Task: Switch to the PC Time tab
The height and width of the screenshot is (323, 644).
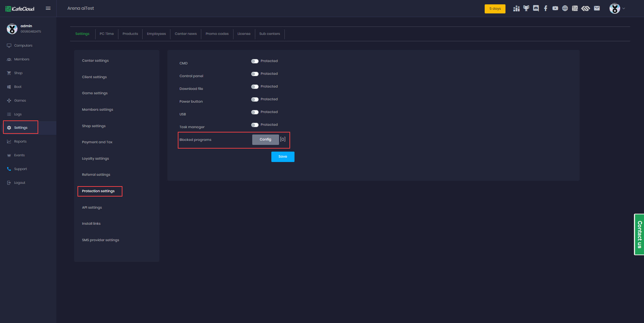Action: coord(107,34)
